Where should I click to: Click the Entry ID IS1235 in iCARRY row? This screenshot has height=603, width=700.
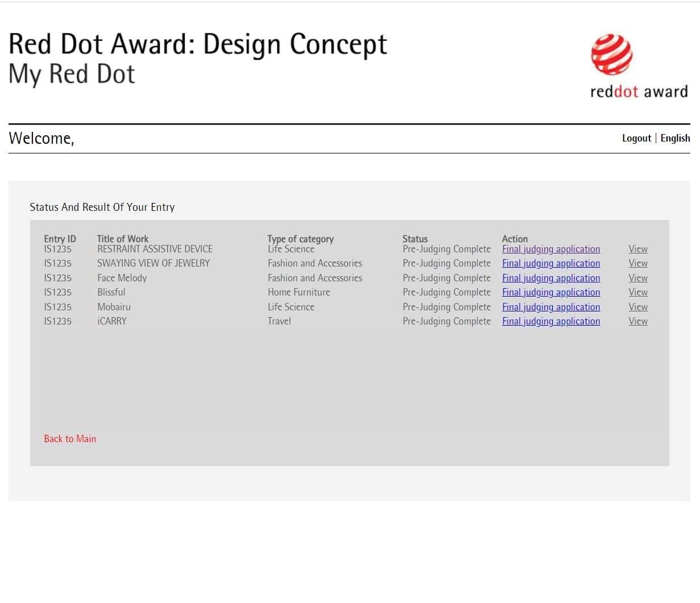point(58,321)
